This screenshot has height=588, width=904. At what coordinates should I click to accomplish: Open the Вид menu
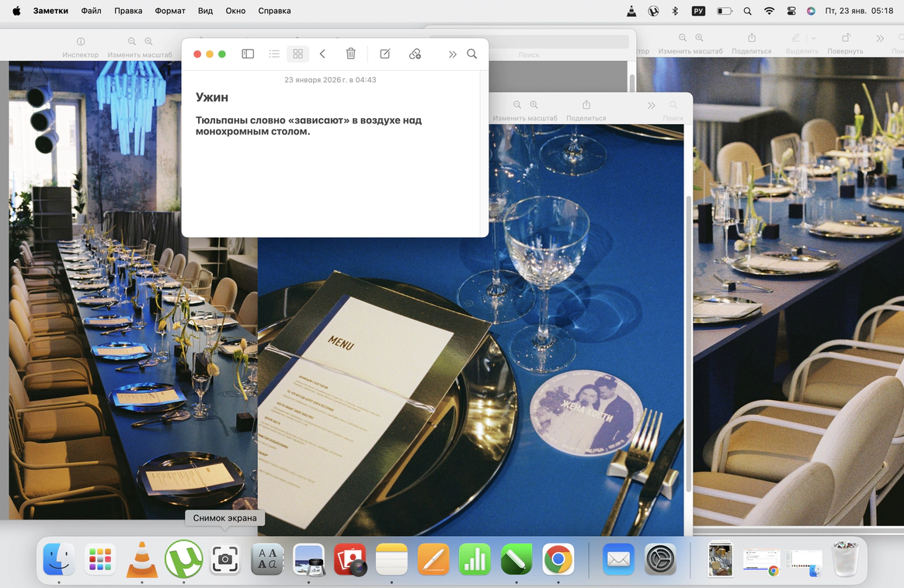205,11
